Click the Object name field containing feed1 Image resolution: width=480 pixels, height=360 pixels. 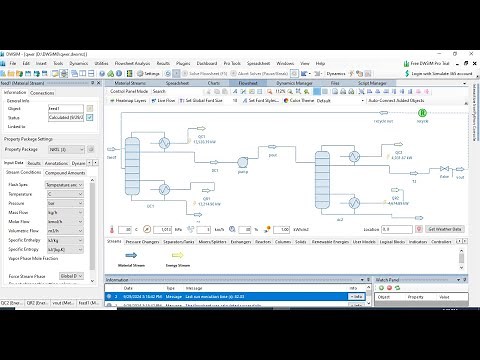click(66, 108)
